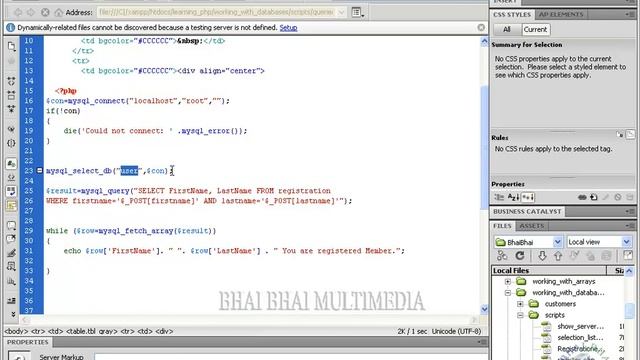The height and width of the screenshot is (360, 640).
Task: Select the selection_list... file
Action: point(580,338)
